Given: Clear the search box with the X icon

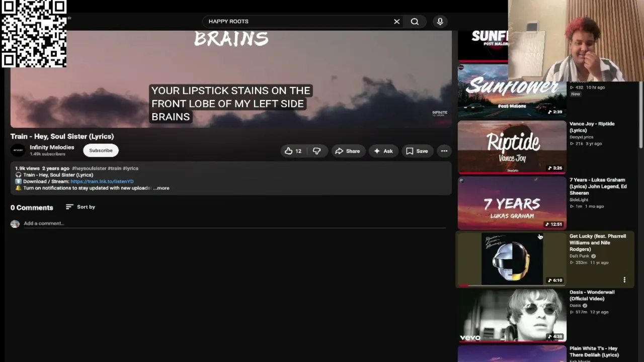Looking at the screenshot, I should point(396,22).
